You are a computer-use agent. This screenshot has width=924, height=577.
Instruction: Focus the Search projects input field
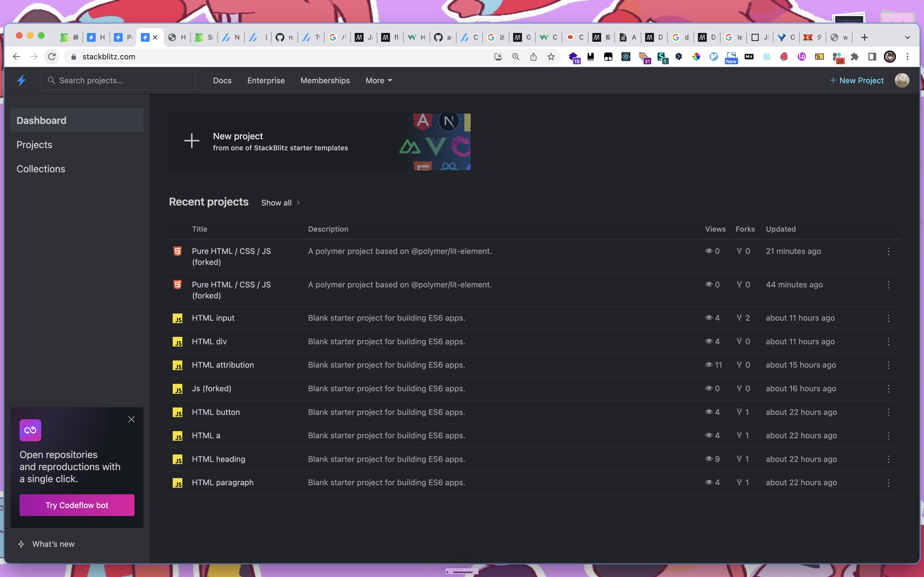(122, 81)
